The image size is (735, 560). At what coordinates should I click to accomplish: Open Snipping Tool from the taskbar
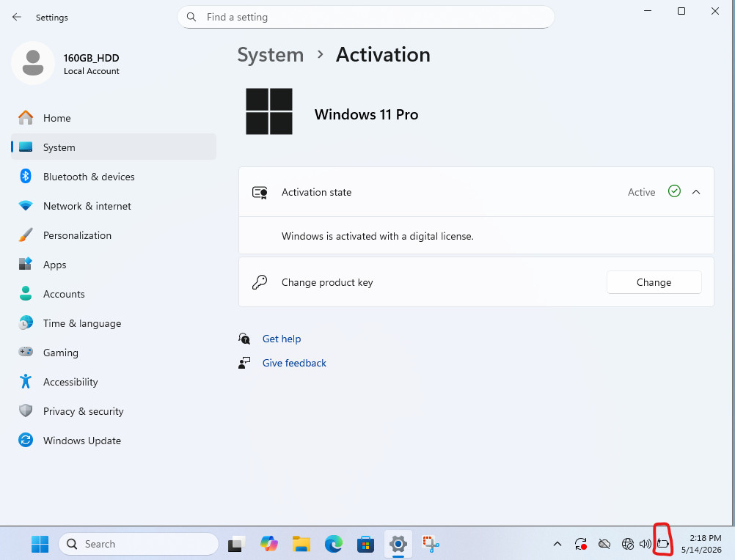click(x=431, y=544)
